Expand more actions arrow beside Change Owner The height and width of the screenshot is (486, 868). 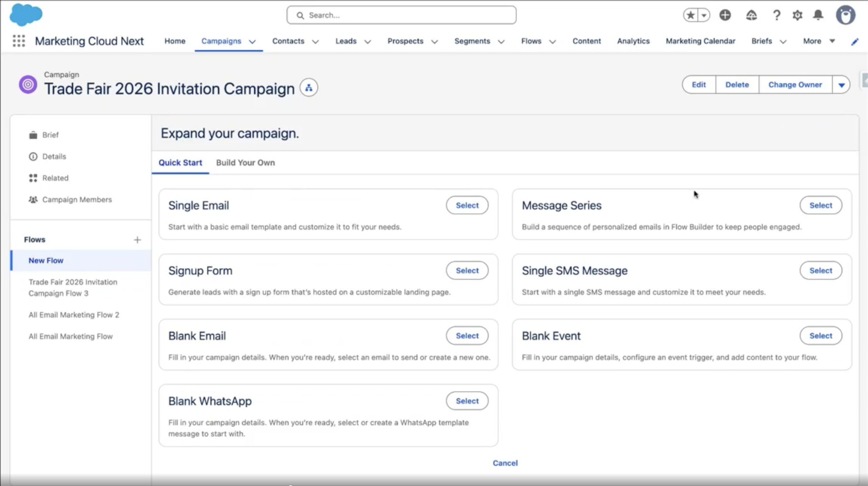click(841, 85)
